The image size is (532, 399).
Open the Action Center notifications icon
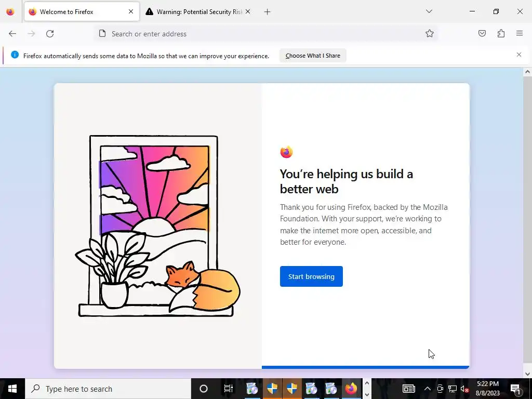[x=516, y=389]
